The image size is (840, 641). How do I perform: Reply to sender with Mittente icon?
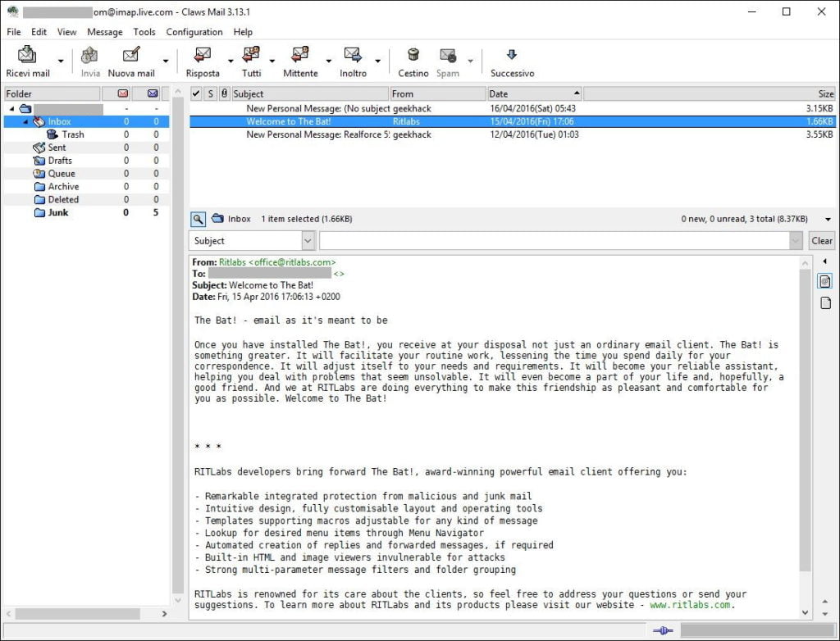tap(300, 56)
